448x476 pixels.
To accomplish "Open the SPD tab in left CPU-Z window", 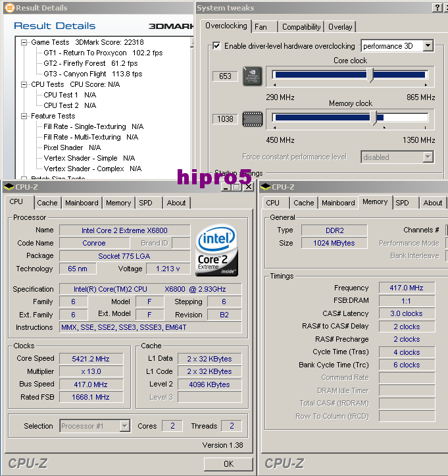I will [149, 203].
